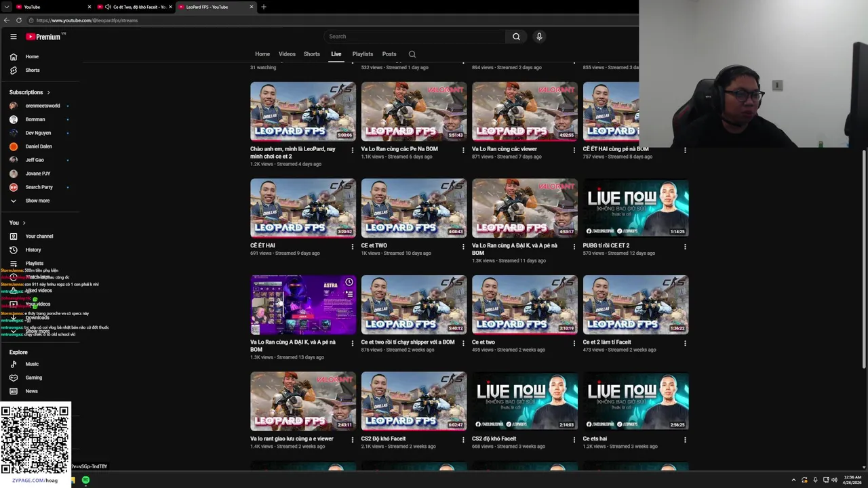Expand the You section chevron

(24, 223)
